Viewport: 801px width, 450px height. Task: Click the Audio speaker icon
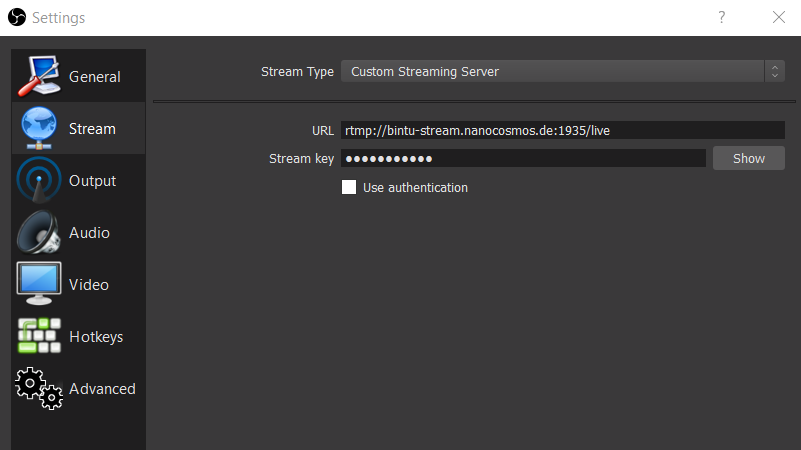[x=39, y=233]
